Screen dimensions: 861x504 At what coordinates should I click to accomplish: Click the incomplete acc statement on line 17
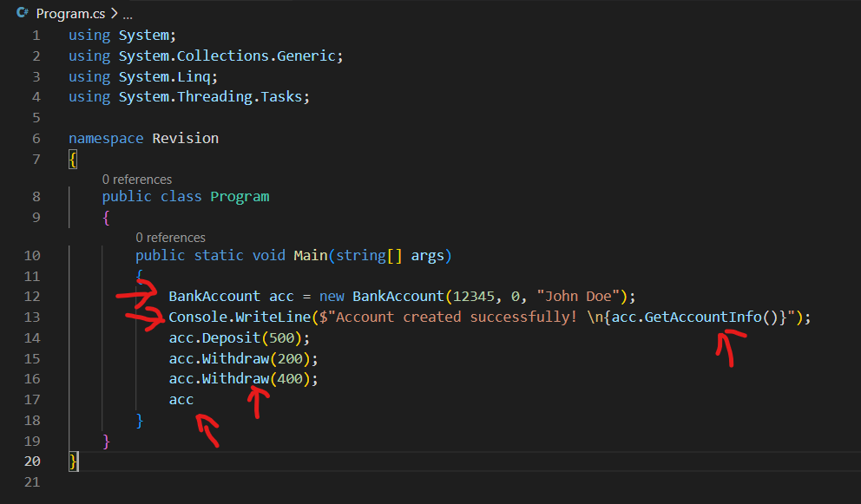(181, 399)
